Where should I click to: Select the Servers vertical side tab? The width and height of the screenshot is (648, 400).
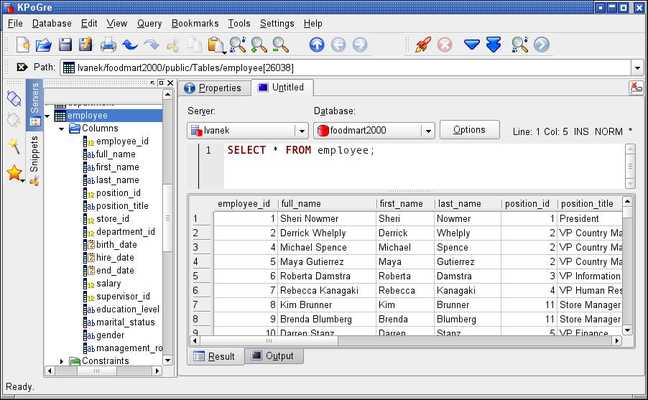click(x=34, y=105)
